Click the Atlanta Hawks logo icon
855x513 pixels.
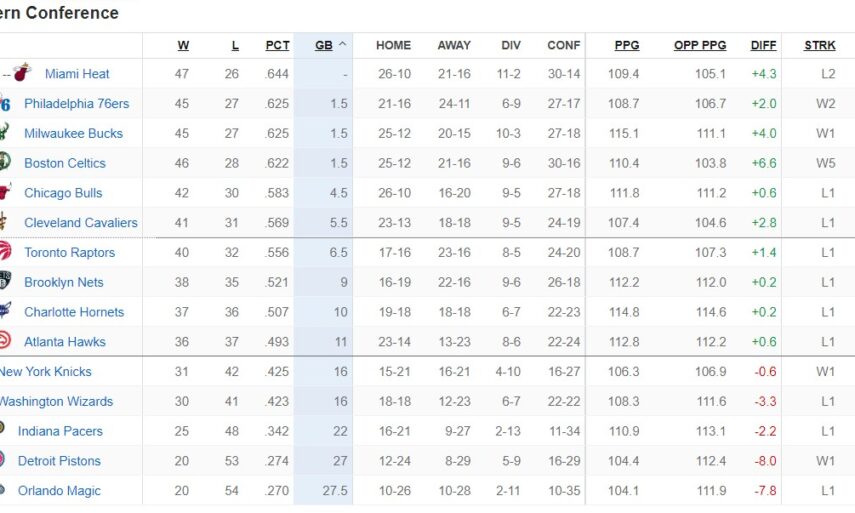point(5,341)
